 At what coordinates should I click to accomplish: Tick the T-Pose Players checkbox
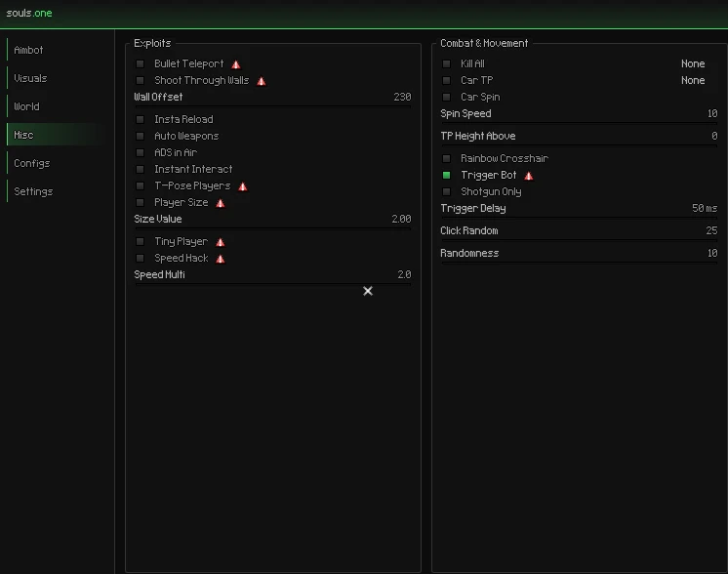click(x=140, y=186)
